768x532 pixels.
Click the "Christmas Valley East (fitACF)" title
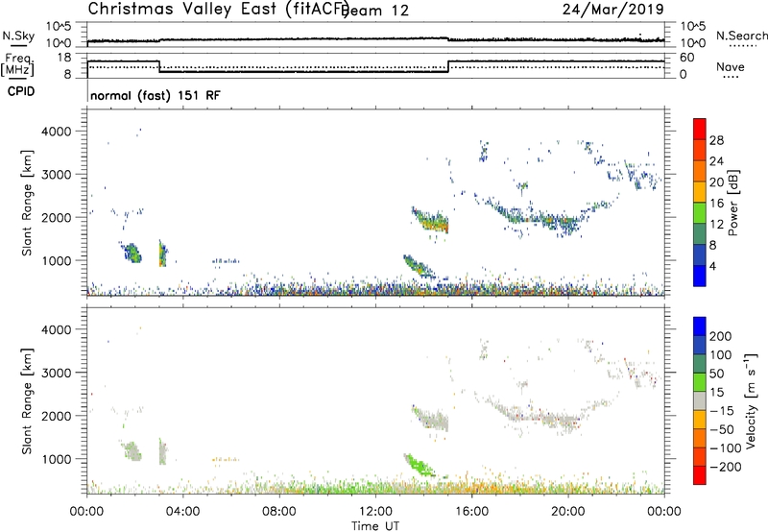tap(219, 10)
